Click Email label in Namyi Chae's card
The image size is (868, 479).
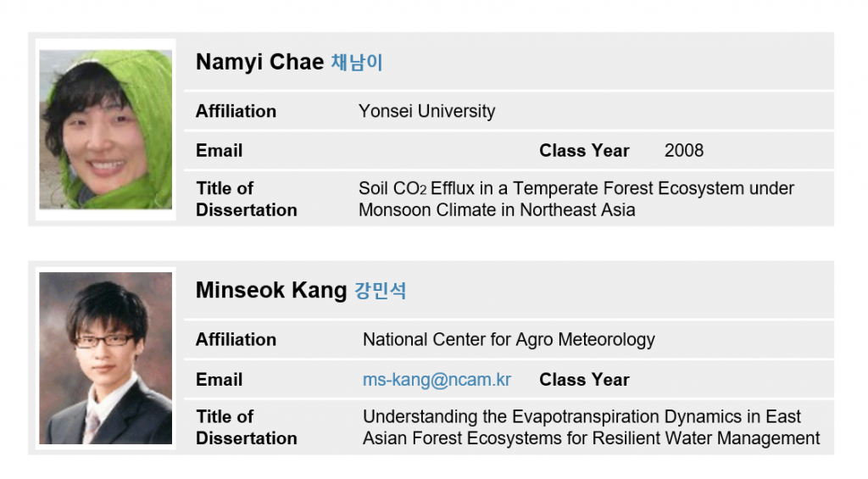[219, 151]
